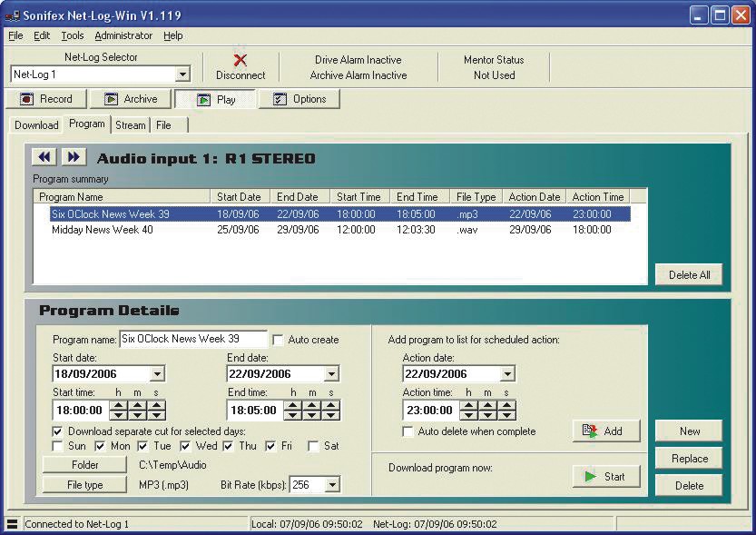Go to previous audio input with rewind arrows
Viewport: 756px width, 535px height.
(x=44, y=157)
